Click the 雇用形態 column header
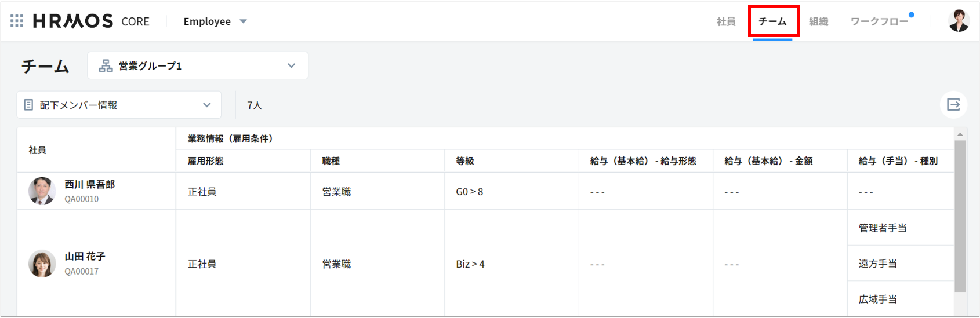The image size is (980, 318). click(206, 161)
